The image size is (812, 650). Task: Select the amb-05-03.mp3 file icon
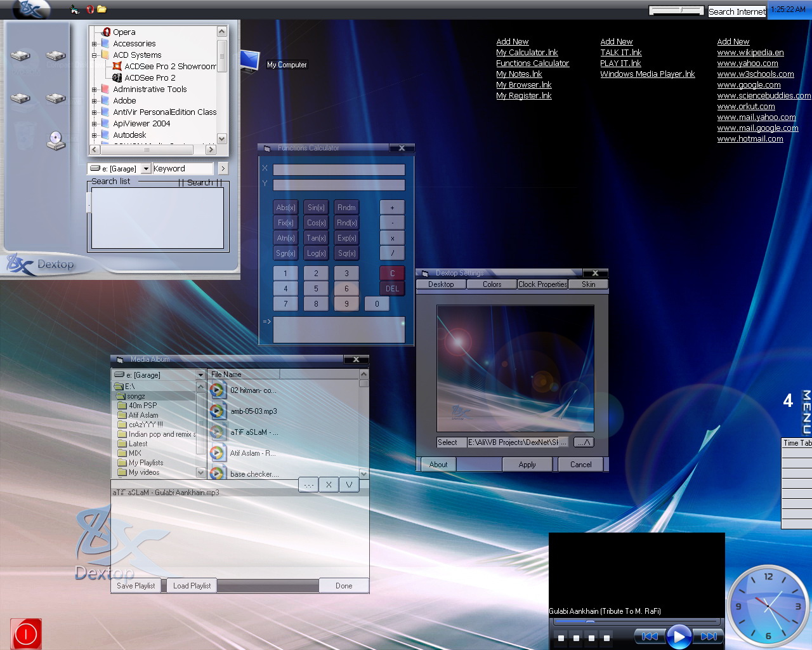[x=218, y=411]
